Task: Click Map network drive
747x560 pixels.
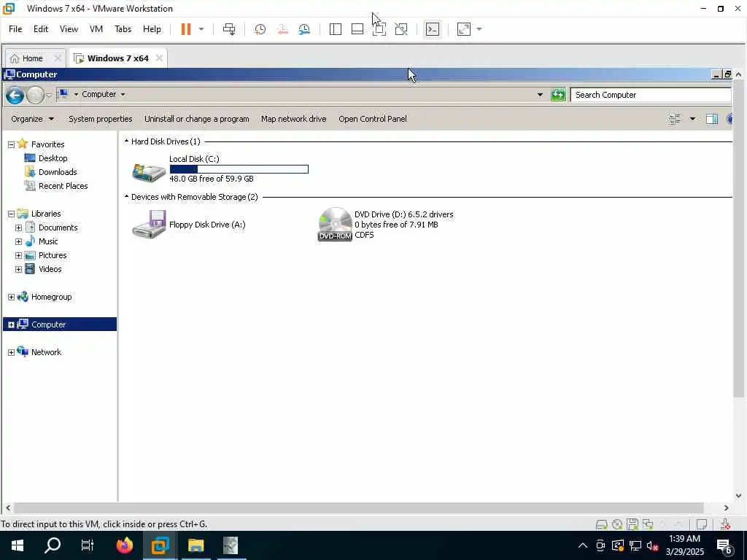Action: 293,119
